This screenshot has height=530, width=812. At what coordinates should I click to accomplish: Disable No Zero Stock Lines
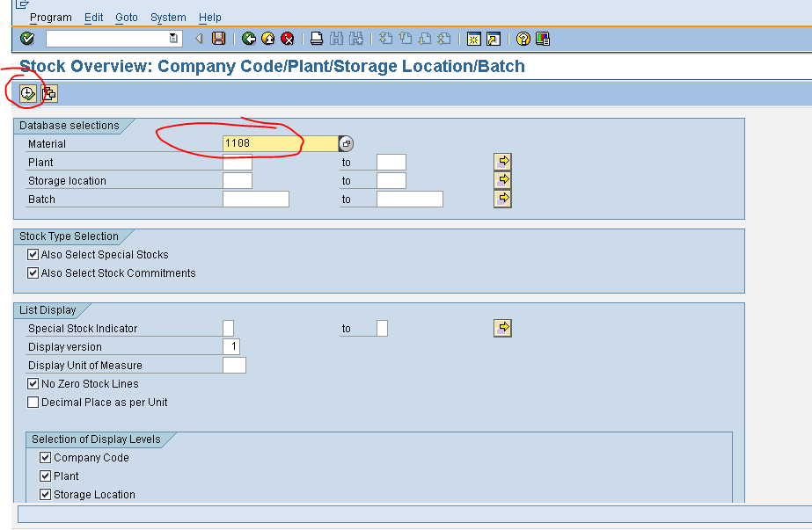tap(33, 383)
